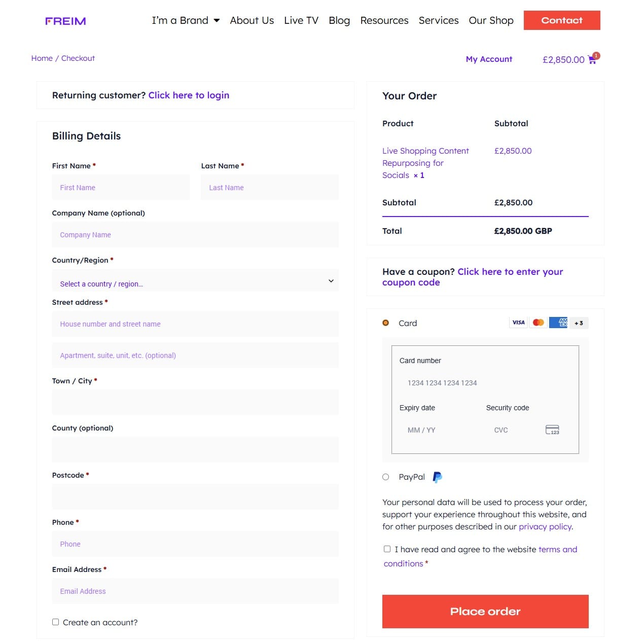
Task: Open the Our Shop menu item
Action: click(x=491, y=20)
